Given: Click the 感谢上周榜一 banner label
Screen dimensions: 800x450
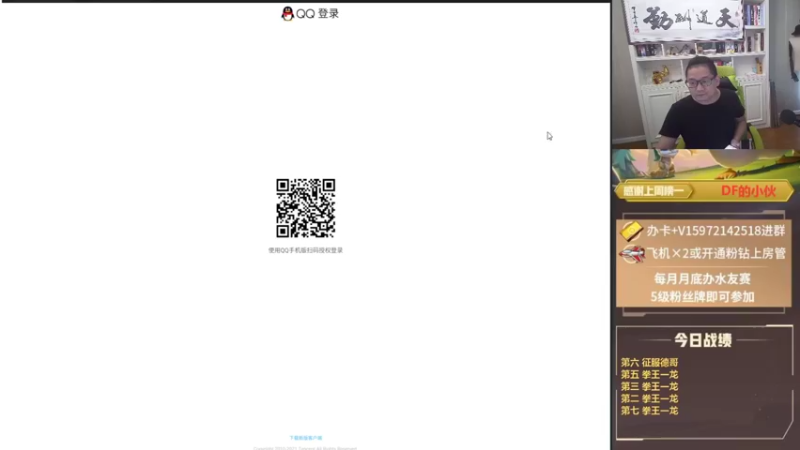Looking at the screenshot, I should 654,191.
